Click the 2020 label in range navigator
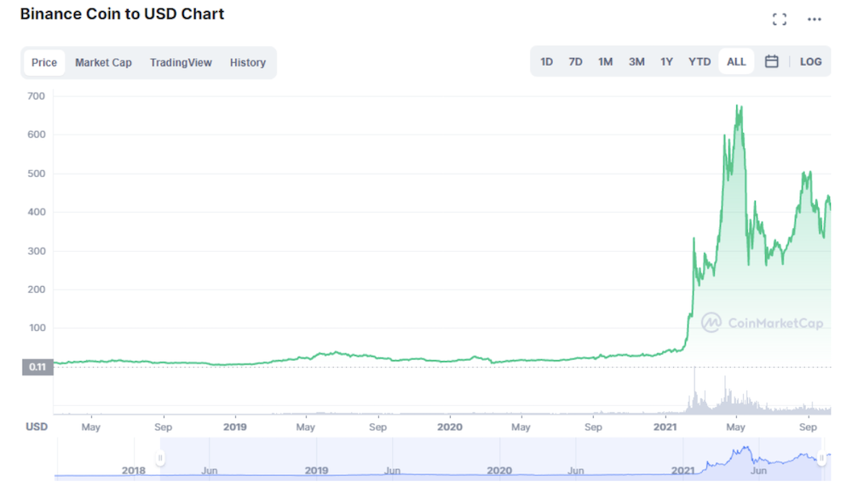 click(499, 470)
